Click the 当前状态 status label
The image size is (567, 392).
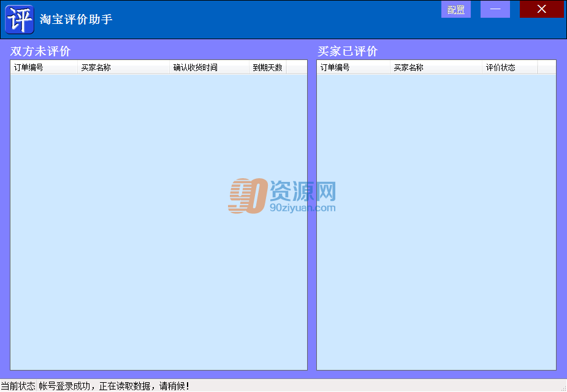point(18,386)
